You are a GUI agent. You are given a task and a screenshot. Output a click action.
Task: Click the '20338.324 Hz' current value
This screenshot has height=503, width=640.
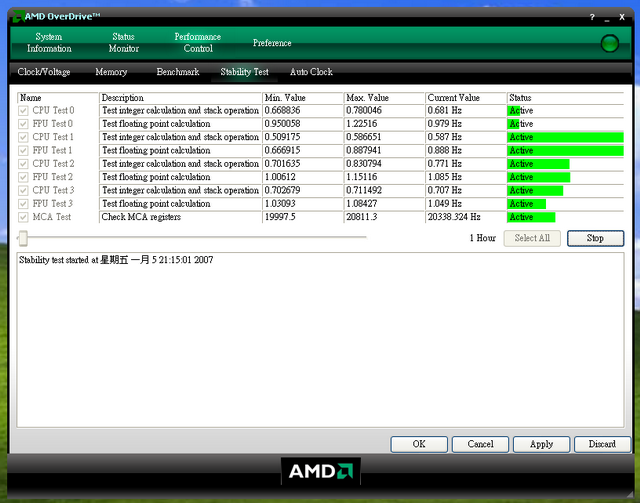coord(454,217)
